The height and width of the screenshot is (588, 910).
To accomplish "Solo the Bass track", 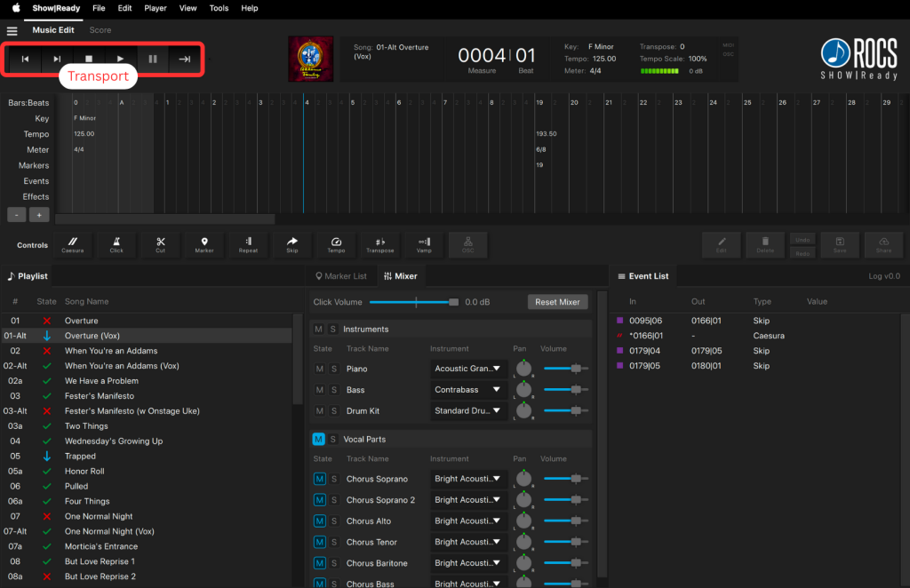I will click(334, 390).
